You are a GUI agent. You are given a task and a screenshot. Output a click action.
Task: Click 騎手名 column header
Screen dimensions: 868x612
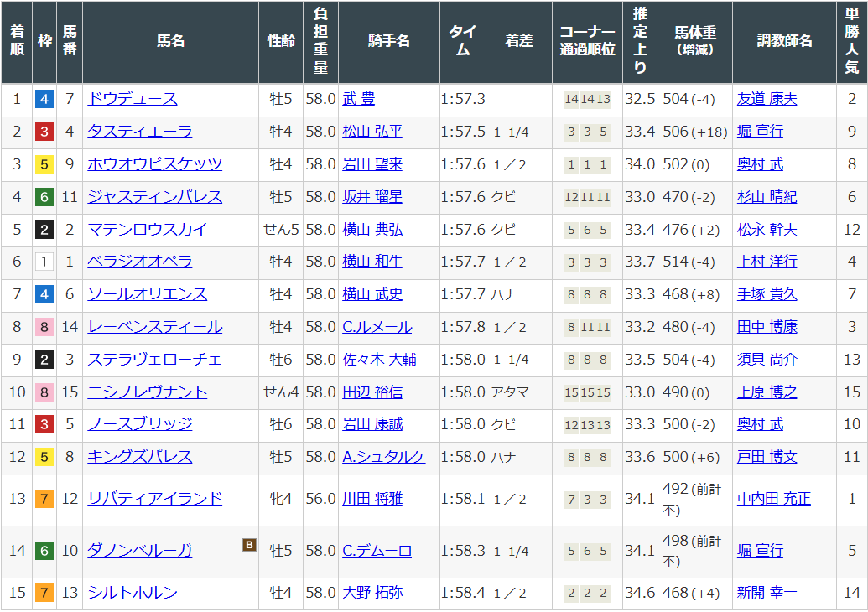click(389, 41)
